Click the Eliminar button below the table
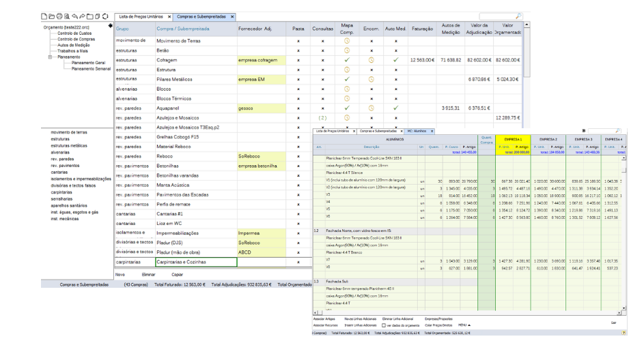The image size is (644, 341). click(x=149, y=275)
